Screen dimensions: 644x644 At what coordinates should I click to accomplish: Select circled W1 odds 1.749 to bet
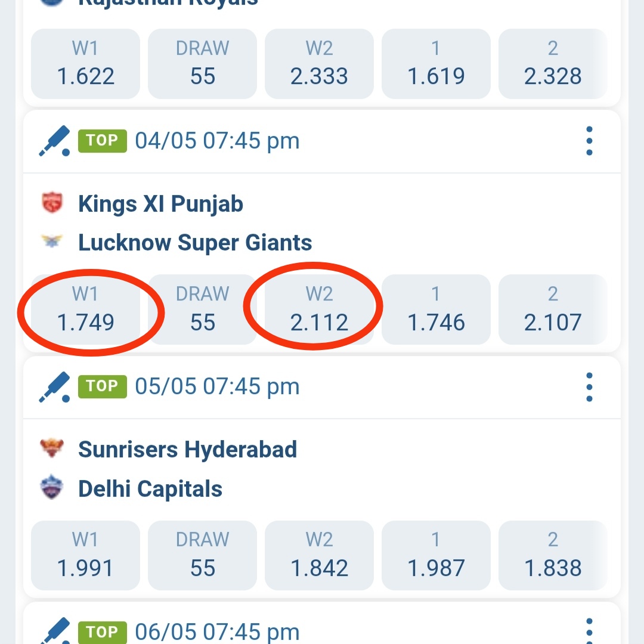point(85,309)
